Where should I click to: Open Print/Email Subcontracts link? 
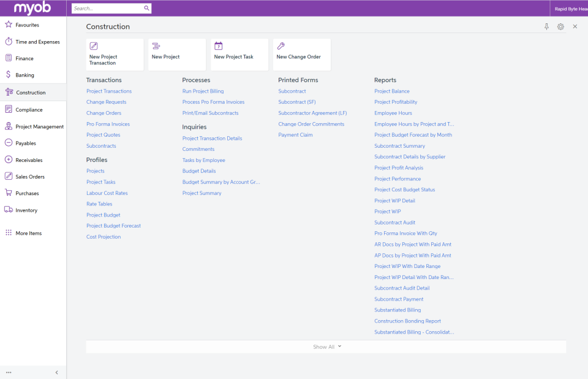point(210,113)
